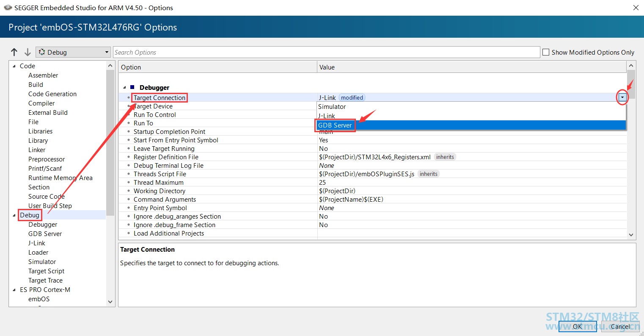
Task: Click the Search Options input field
Action: coord(327,52)
